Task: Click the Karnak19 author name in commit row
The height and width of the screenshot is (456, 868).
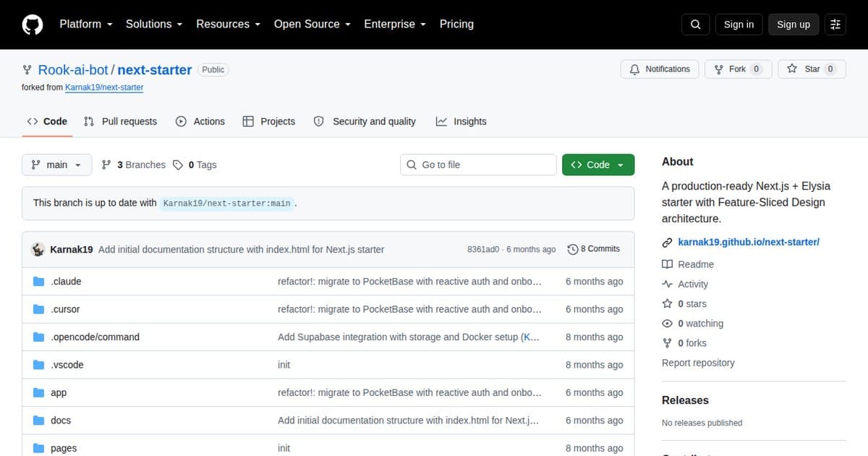Action: [72, 250]
